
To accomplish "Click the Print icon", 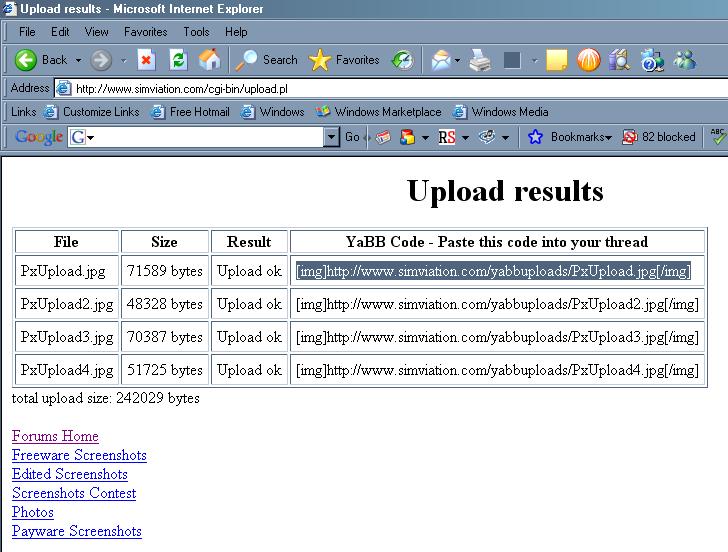I will (480, 60).
